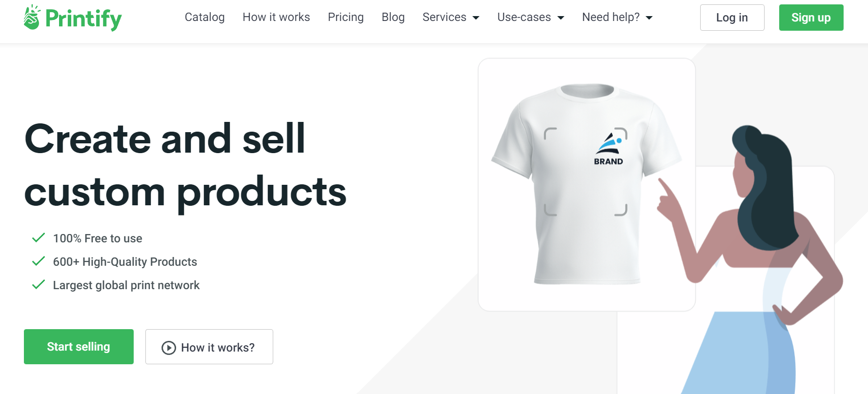
Task: Open the Blog link in navigation
Action: (393, 18)
